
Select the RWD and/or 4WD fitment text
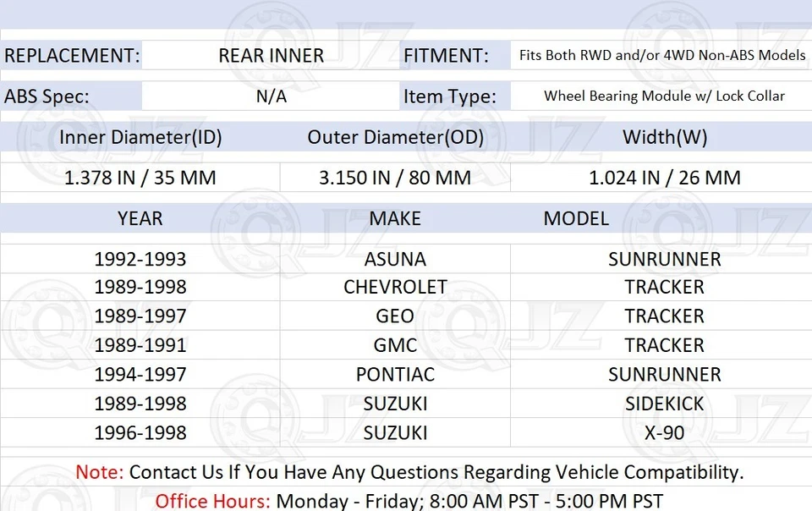[664, 56]
